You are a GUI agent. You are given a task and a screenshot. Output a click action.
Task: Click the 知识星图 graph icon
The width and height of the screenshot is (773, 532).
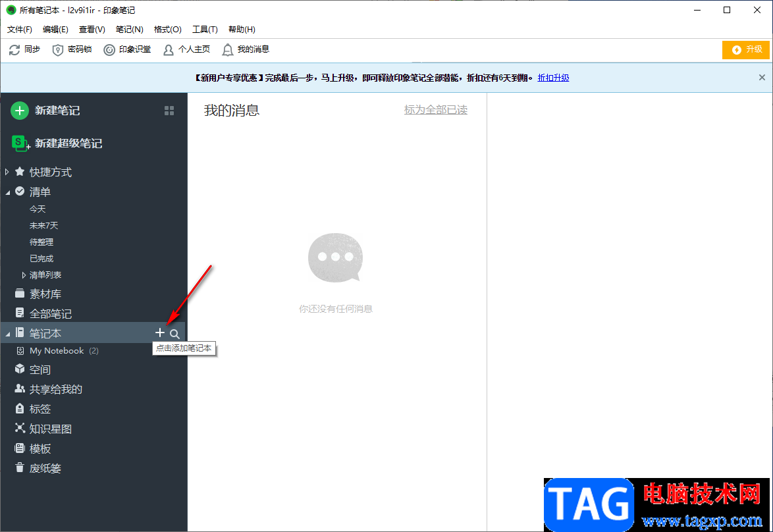20,428
